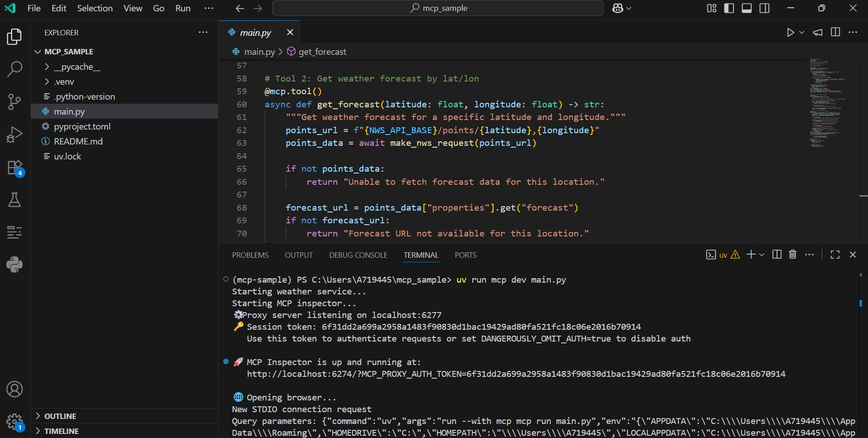
Task: Click the code minimap preview
Action: (x=827, y=104)
